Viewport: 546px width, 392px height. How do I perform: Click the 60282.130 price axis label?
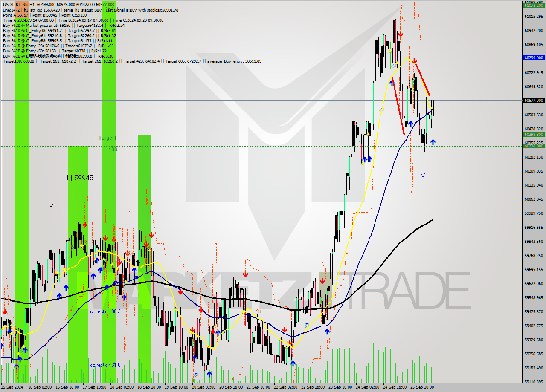534,157
